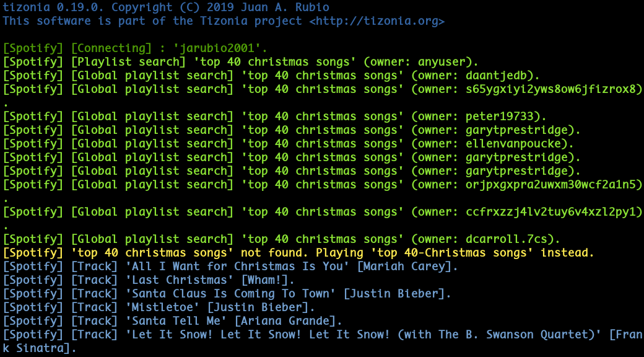This screenshot has height=357, width=644.
Task: Open the http://tizonia.org project link
Action: (x=376, y=21)
